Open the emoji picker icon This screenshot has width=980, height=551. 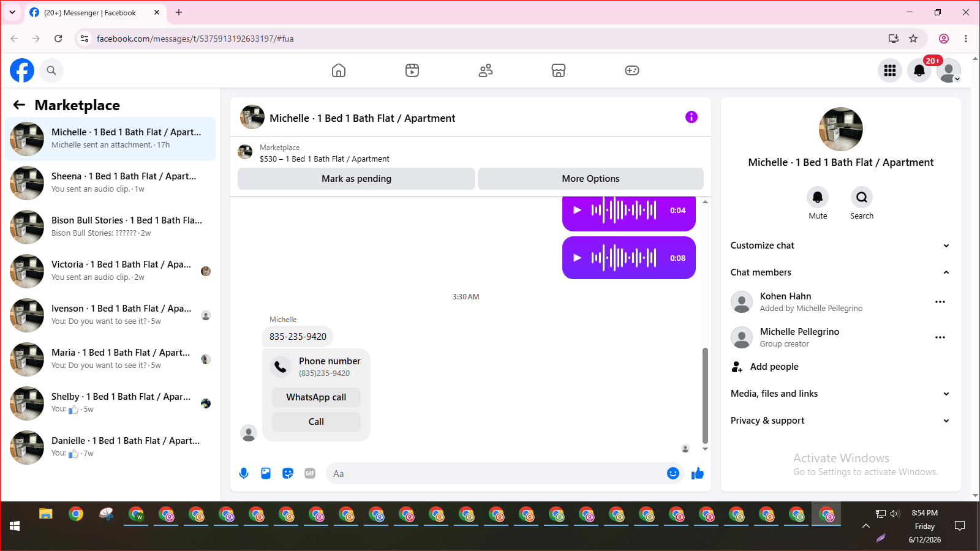tap(673, 473)
